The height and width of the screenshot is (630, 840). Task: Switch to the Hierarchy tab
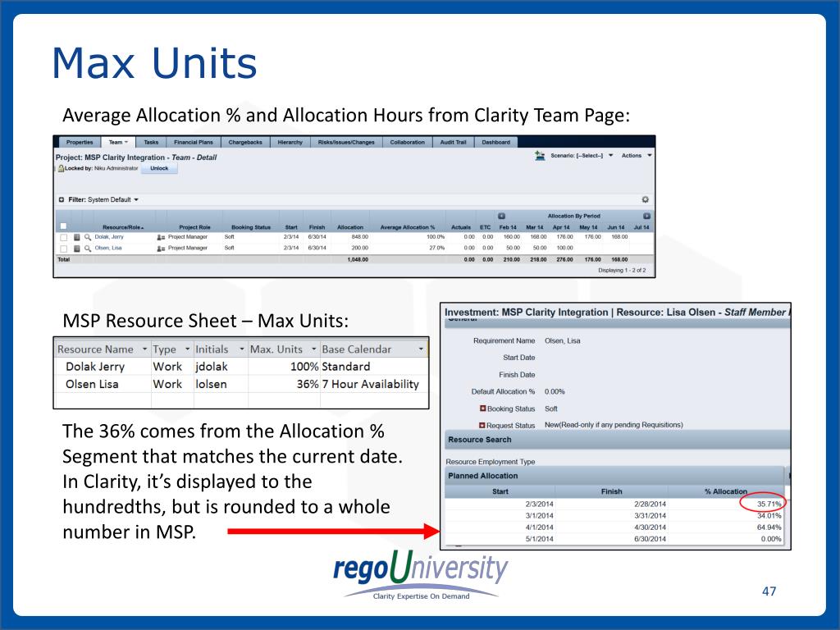click(290, 142)
